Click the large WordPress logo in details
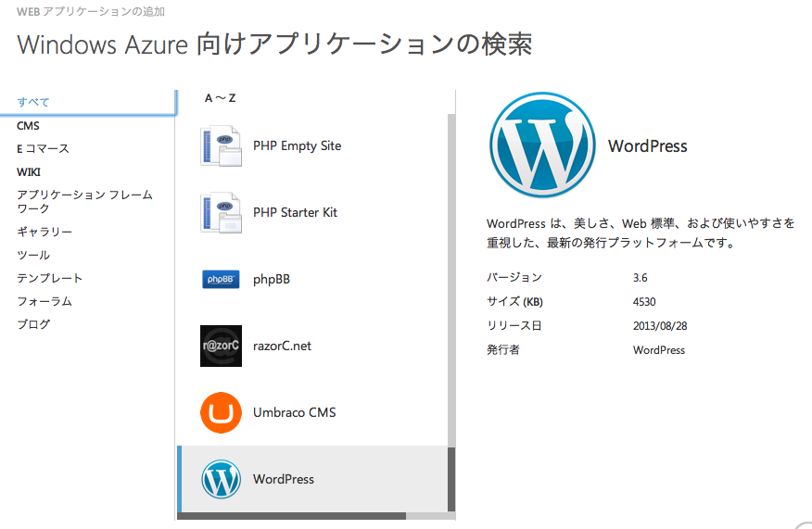Screen dimensions: 812x529 [542, 145]
